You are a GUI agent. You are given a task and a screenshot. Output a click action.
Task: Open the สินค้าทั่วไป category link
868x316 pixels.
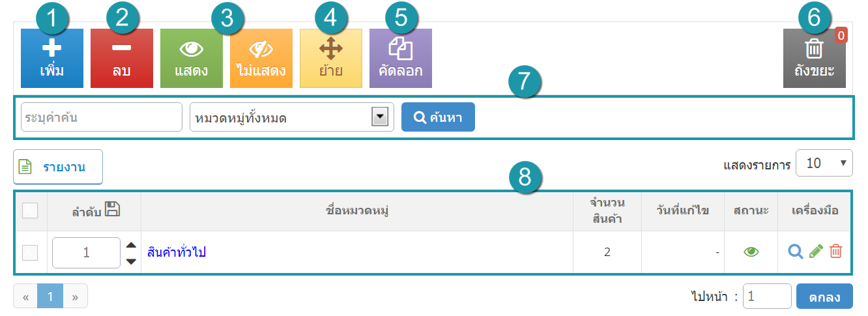(x=177, y=252)
